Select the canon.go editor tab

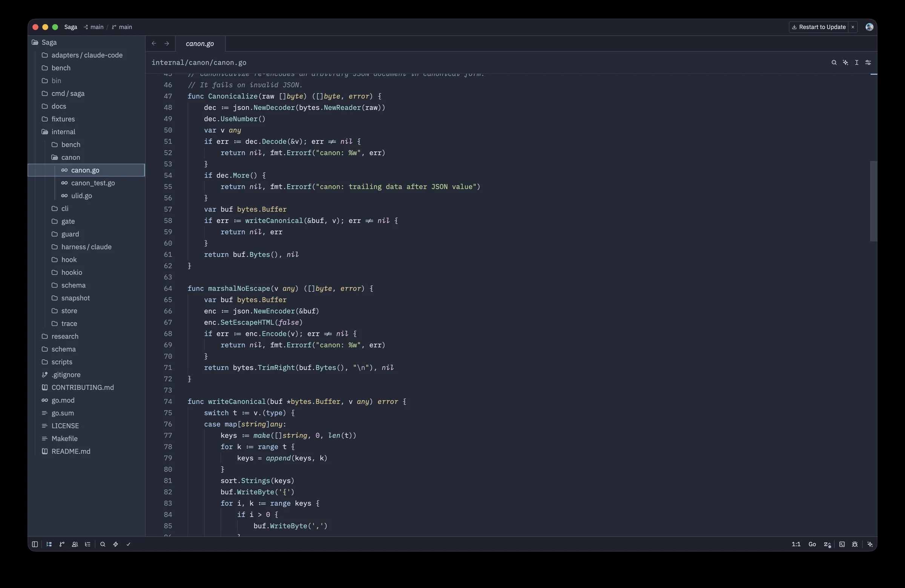pyautogui.click(x=200, y=44)
